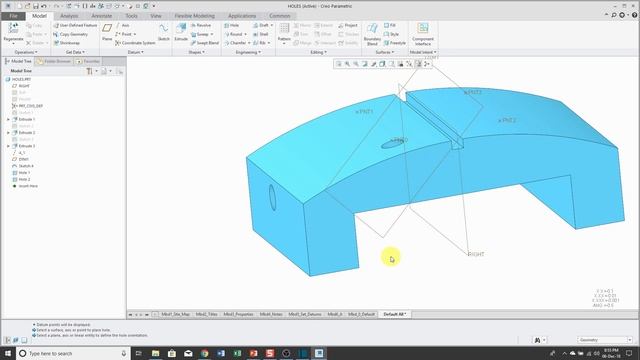
Task: Open the Chamfer dropdown arrow
Action: 249,43
